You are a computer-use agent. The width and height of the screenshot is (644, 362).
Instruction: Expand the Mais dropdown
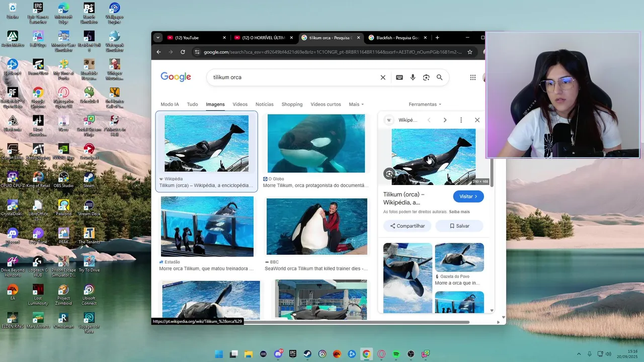click(x=356, y=105)
